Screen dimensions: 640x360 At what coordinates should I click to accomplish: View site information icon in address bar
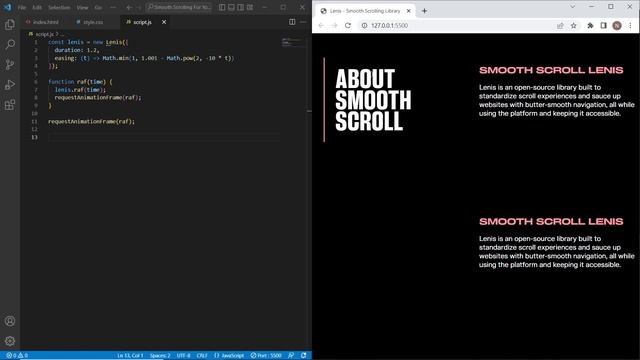coord(364,25)
